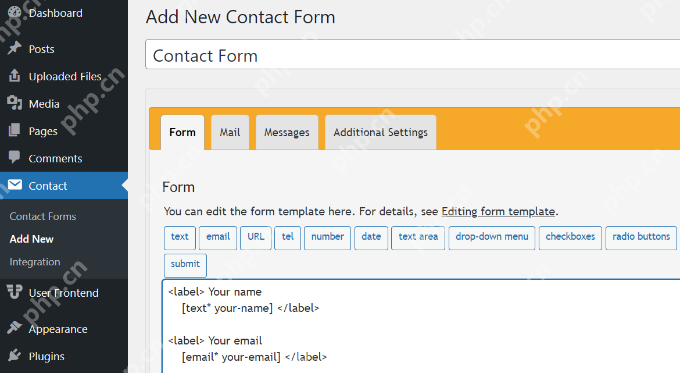Click the Uploaded Files upload icon
The width and height of the screenshot is (680, 373).
14,75
